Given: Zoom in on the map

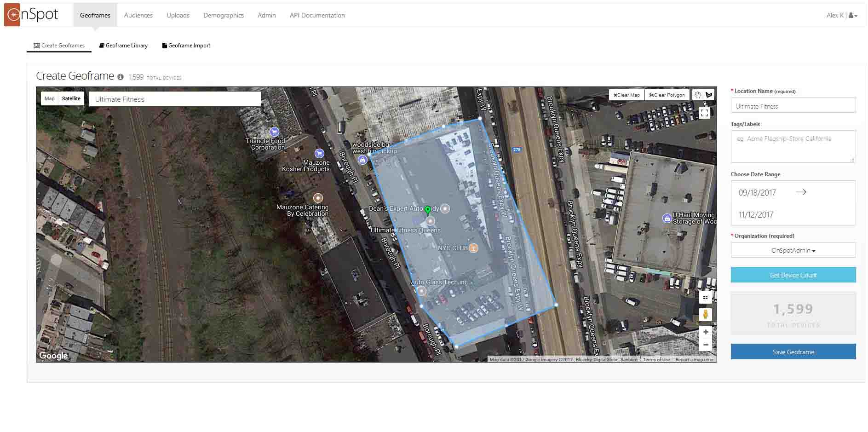Looking at the screenshot, I should (x=705, y=332).
